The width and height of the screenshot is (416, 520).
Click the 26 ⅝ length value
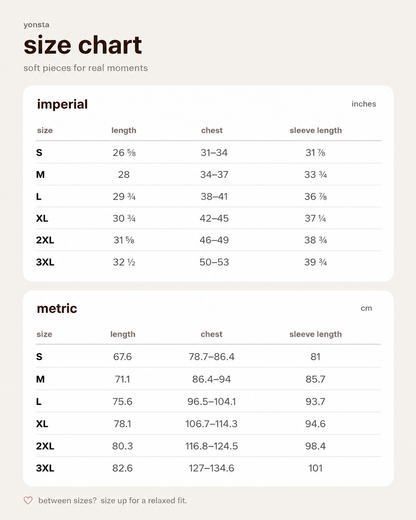[124, 153]
